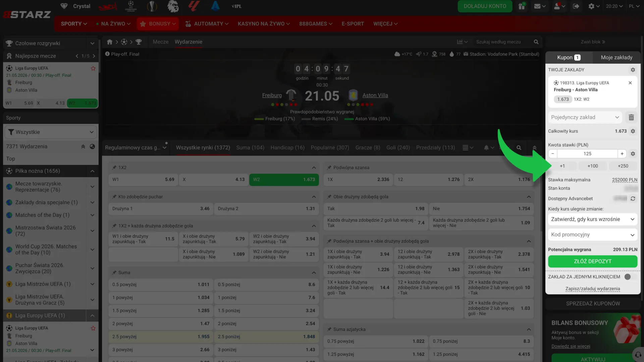This screenshot has height=362, width=644.
Task: Open the Zatwierdź, gdy kurs wzrośnie dropdown
Action: 593,219
